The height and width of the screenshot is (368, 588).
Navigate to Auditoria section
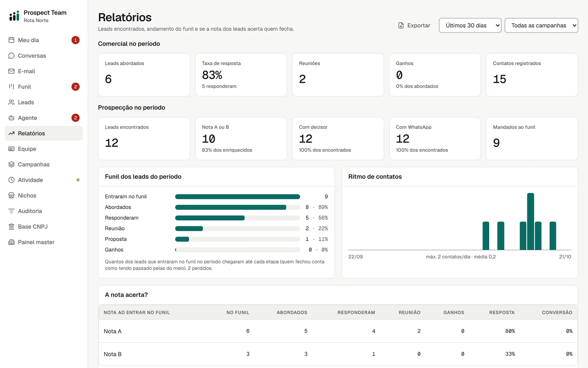[x=44, y=211]
